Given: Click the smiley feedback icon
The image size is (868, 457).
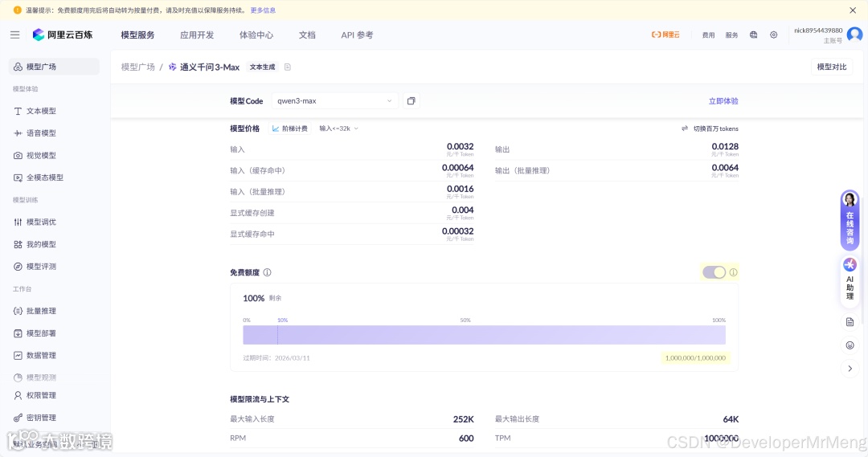Looking at the screenshot, I should click(x=850, y=345).
